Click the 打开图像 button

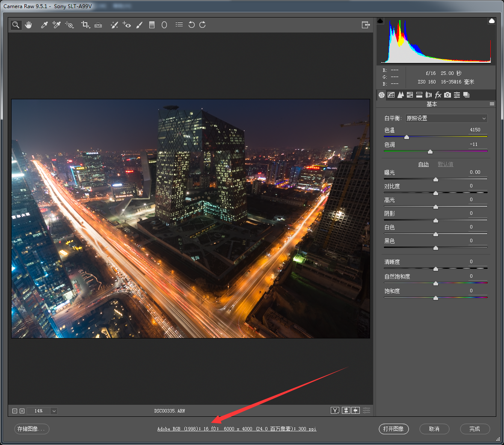tap(394, 429)
